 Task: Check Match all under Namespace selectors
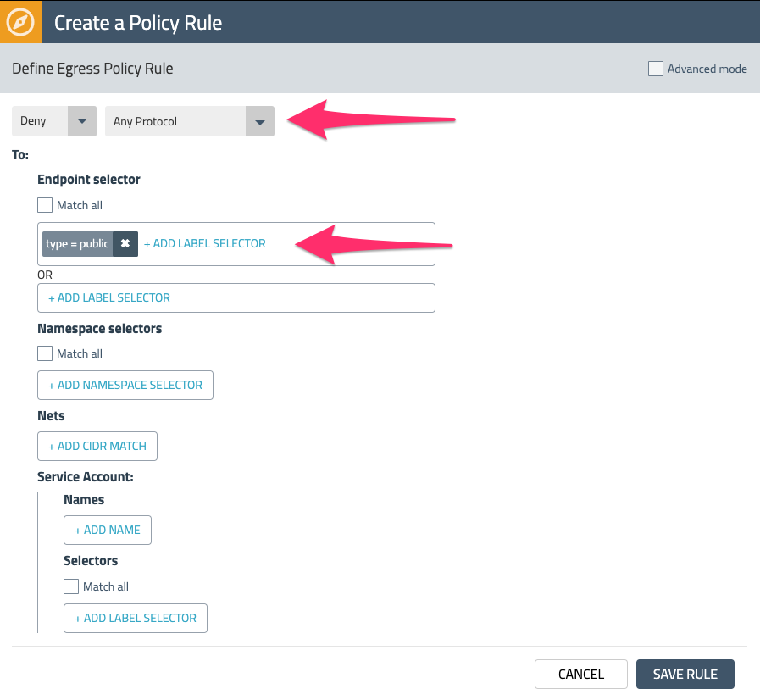point(45,353)
